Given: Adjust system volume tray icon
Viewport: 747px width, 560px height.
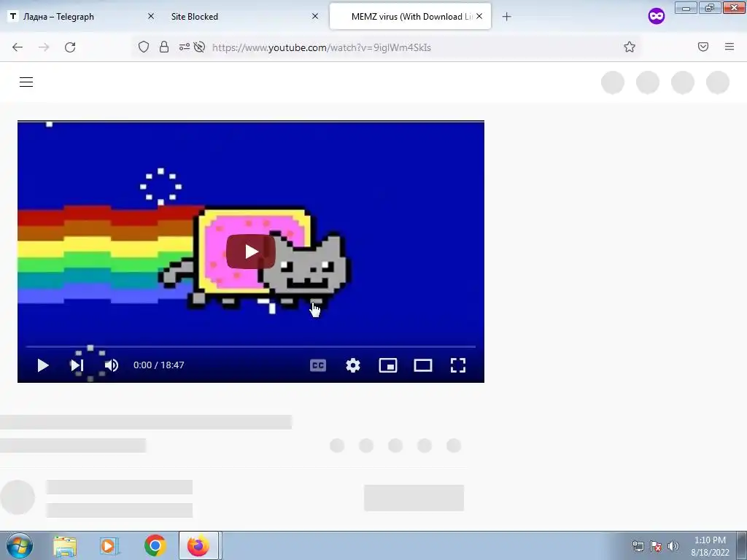Looking at the screenshot, I should pos(673,546).
